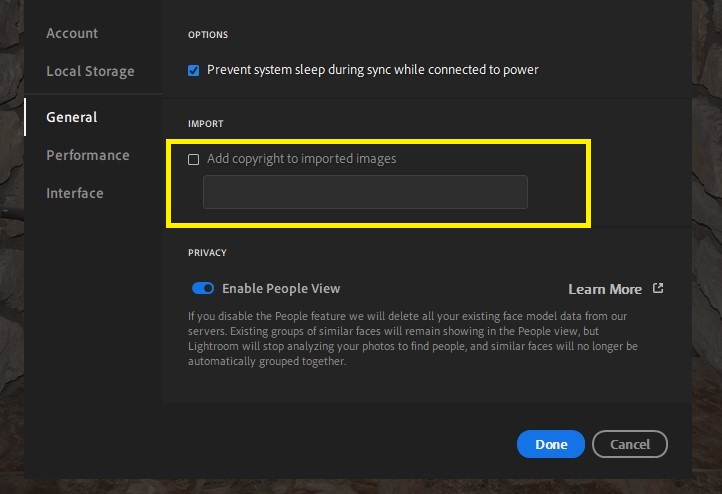The height and width of the screenshot is (494, 722).
Task: Select the General preferences tab
Action: [x=71, y=117]
